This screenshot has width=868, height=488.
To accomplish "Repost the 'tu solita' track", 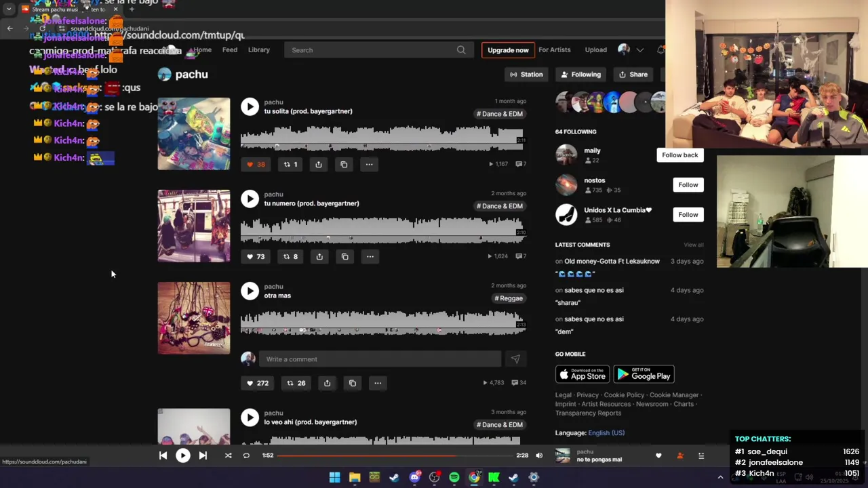I will coord(290,164).
